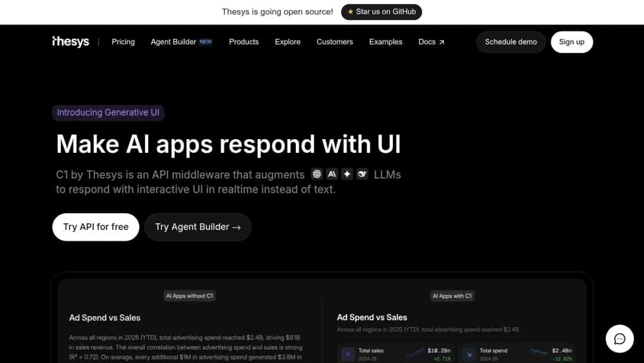The image size is (644, 363).
Task: Click AI Apps with C1 label
Action: (x=452, y=296)
